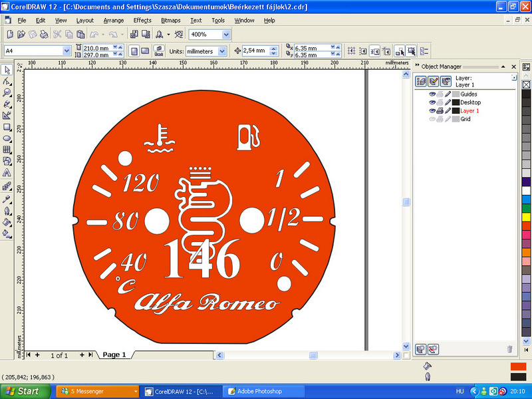This screenshot has height=399, width=532.
Task: Open the Eyedropper tool
Action: pyautogui.click(x=7, y=199)
